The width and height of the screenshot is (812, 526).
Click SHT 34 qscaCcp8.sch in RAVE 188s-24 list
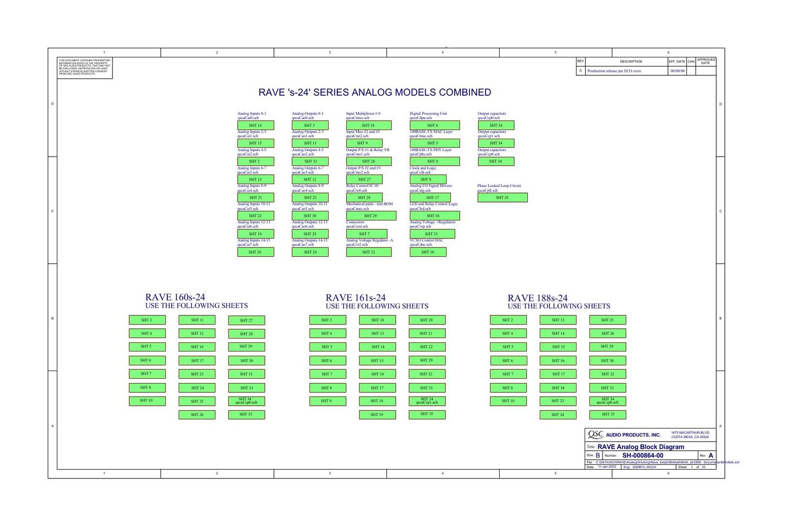coord(608,401)
